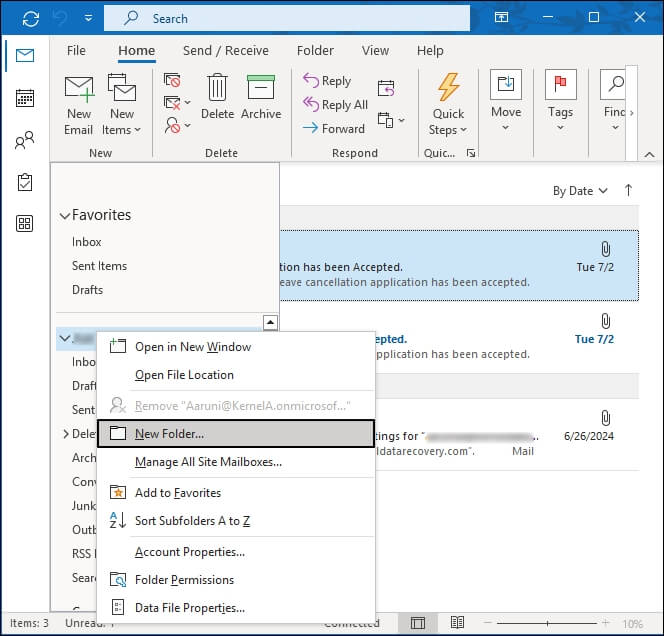The image size is (664, 636).
Task: Open the Clean Up dropdown
Action: click(177, 102)
